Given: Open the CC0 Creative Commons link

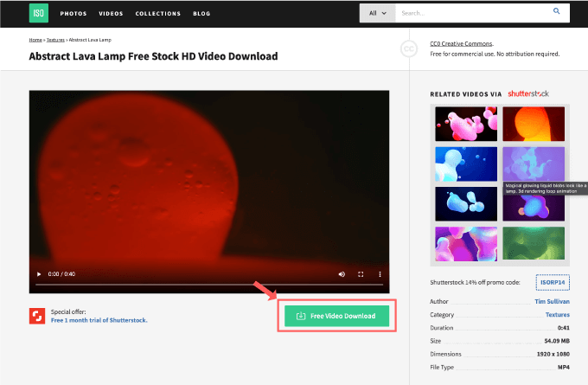Looking at the screenshot, I should pos(461,43).
